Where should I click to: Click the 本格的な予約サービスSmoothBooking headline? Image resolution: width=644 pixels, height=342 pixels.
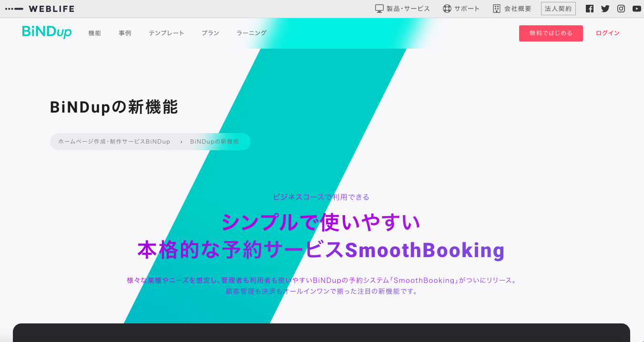click(x=321, y=250)
